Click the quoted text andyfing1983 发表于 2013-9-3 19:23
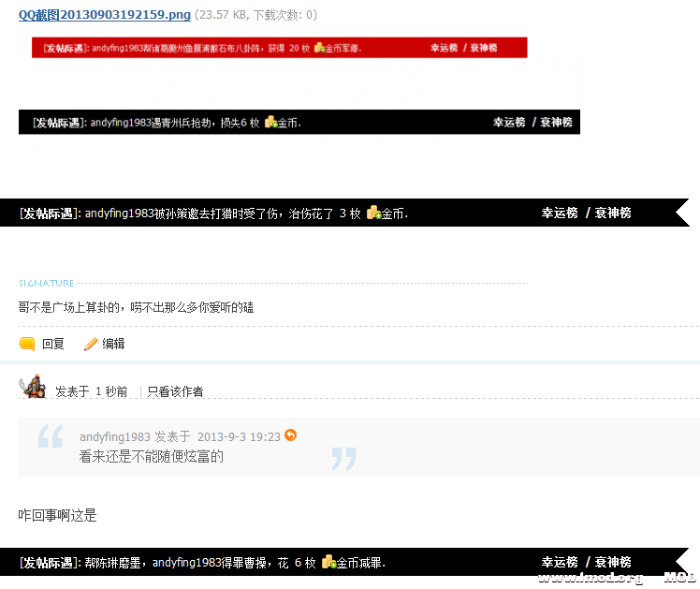The image size is (700, 589). point(180,436)
